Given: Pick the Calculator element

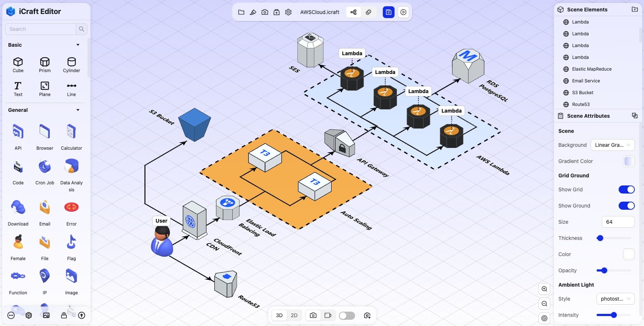Looking at the screenshot, I should pyautogui.click(x=71, y=137).
